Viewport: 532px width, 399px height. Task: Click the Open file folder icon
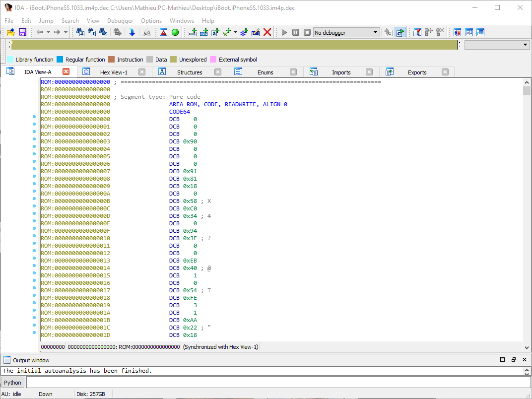pos(10,32)
